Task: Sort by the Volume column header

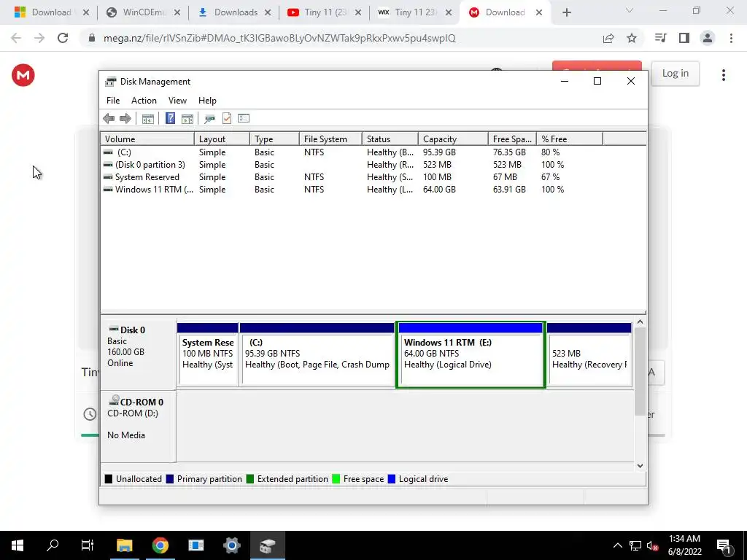Action: (147, 139)
